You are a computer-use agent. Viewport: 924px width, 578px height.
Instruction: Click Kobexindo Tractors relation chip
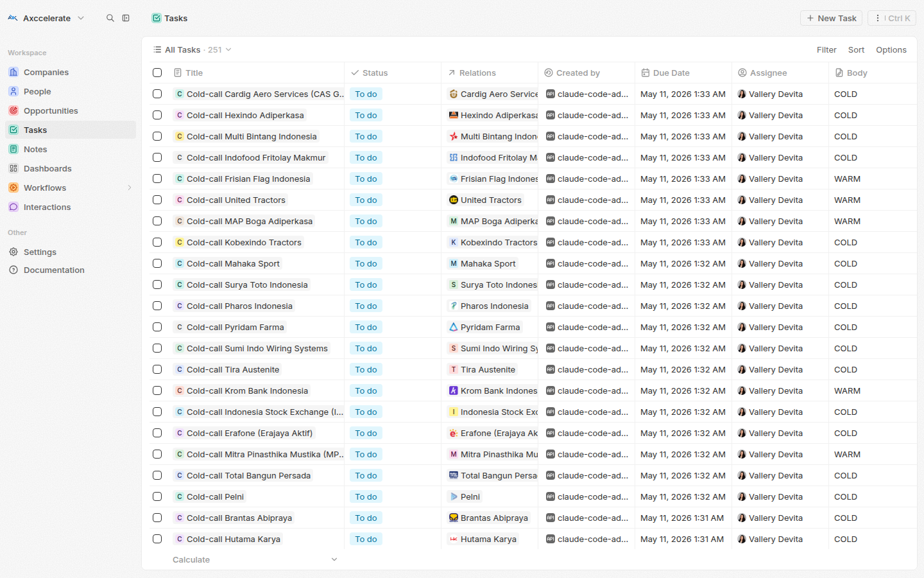[x=493, y=242]
